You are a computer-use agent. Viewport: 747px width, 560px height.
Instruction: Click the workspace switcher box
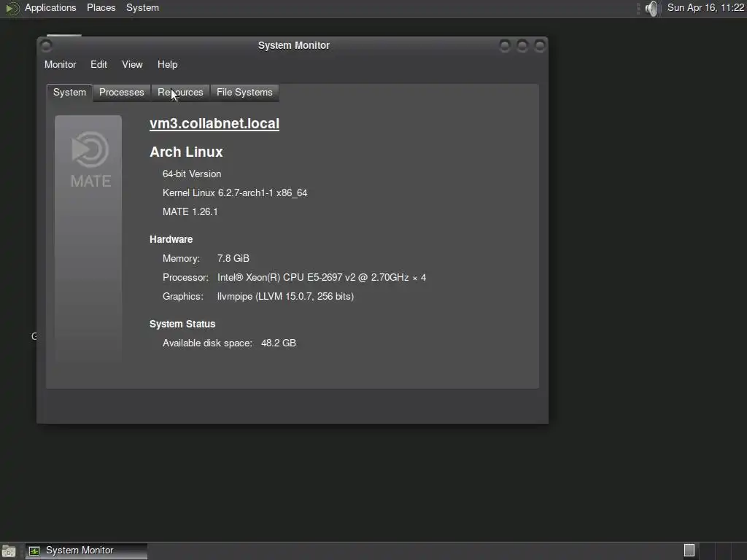click(x=689, y=550)
